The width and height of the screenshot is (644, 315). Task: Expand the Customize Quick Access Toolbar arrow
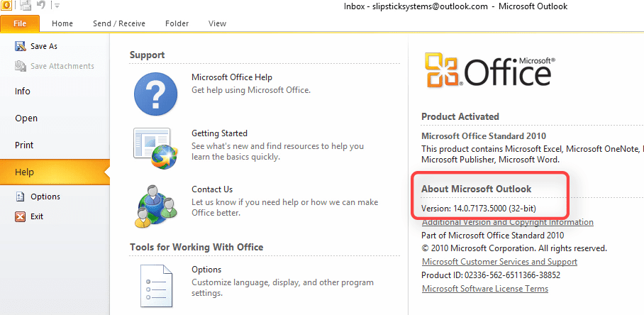[57, 6]
